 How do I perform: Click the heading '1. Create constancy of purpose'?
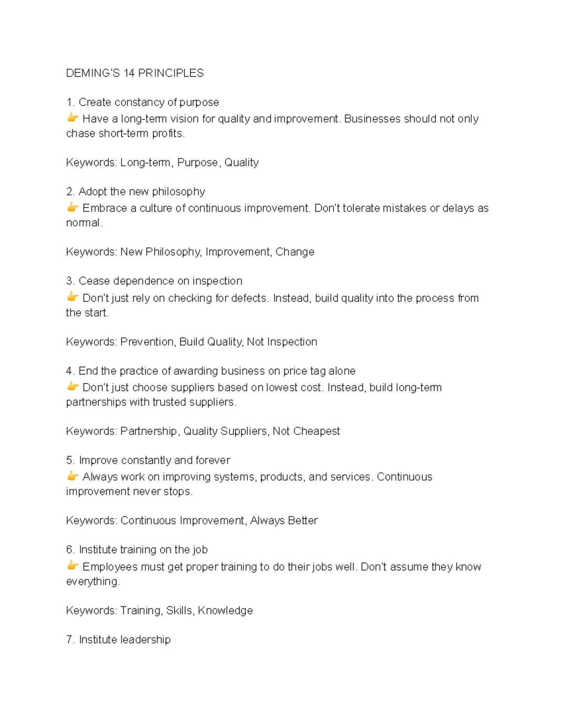[143, 103]
